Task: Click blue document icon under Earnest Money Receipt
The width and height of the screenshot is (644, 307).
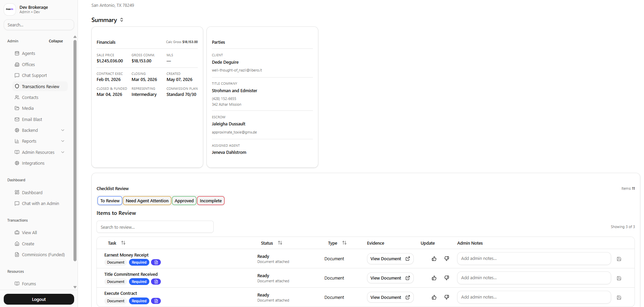Action: point(156,263)
